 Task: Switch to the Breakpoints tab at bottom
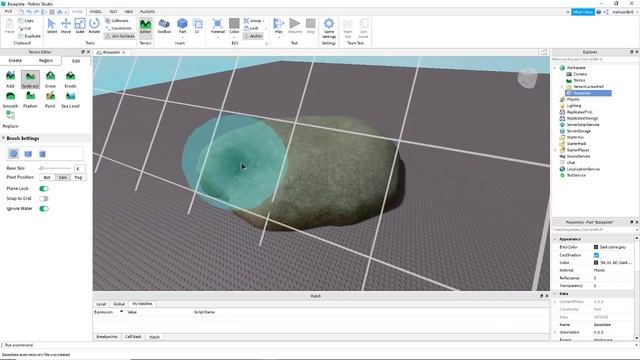click(x=107, y=337)
